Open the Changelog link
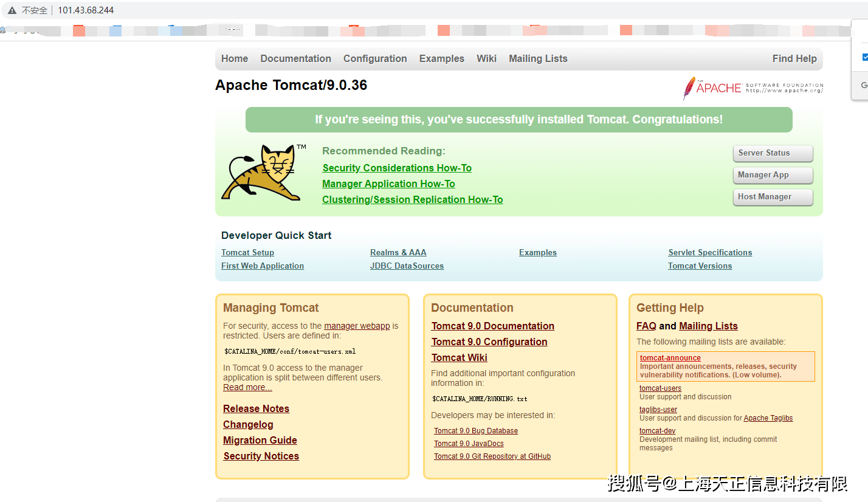 pos(248,425)
